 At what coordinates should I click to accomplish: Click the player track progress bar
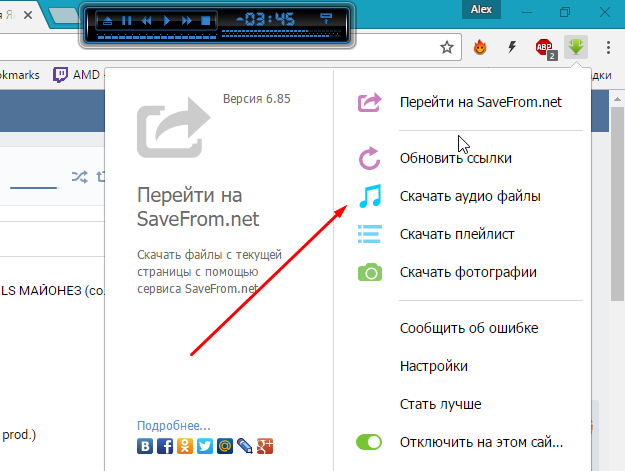(x=157, y=37)
